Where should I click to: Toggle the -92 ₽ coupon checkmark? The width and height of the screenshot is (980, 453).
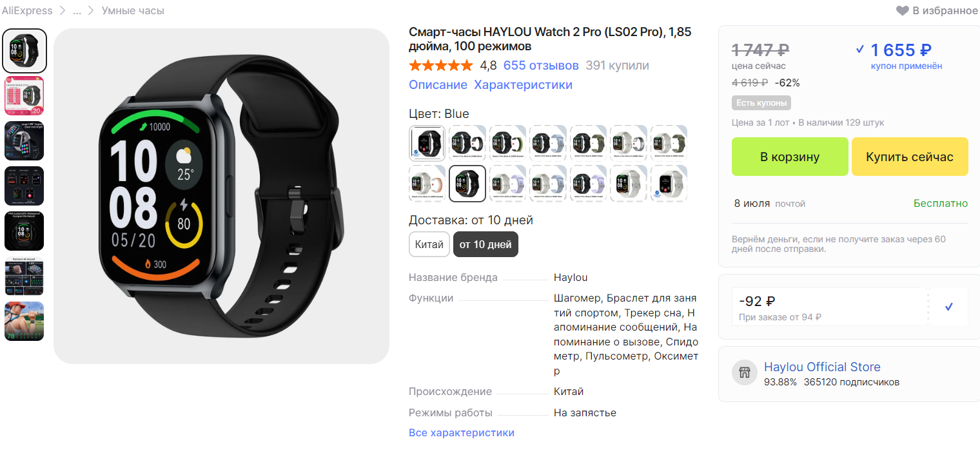[949, 307]
